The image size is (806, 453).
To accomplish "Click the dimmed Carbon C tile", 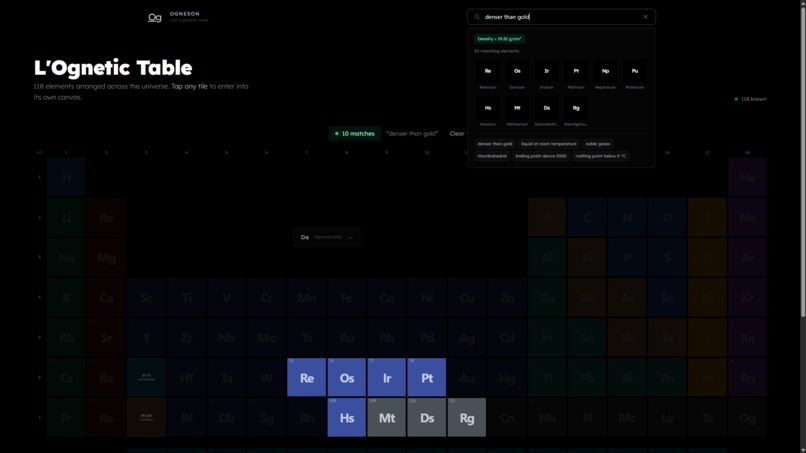I will pyautogui.click(x=587, y=218).
